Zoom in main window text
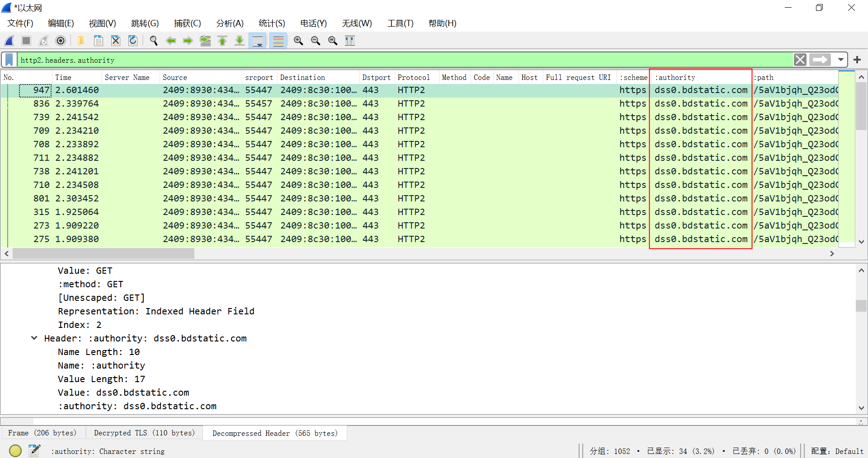868x458 pixels. (x=298, y=41)
